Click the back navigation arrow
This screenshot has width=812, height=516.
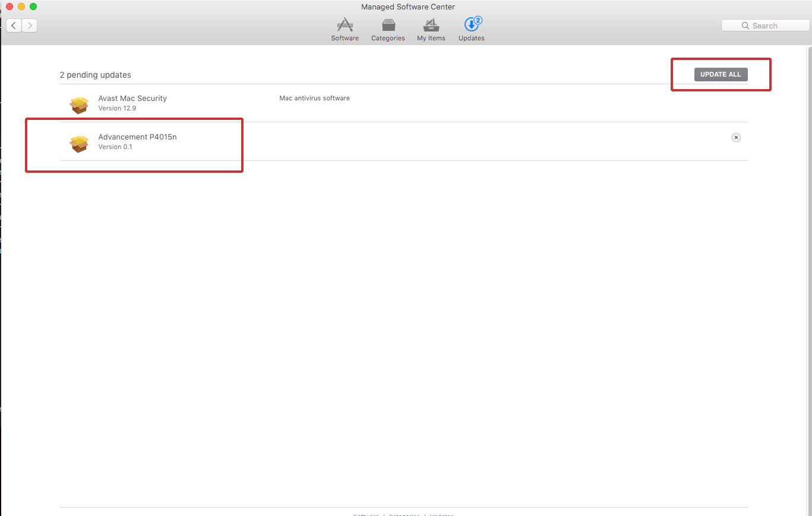point(14,26)
